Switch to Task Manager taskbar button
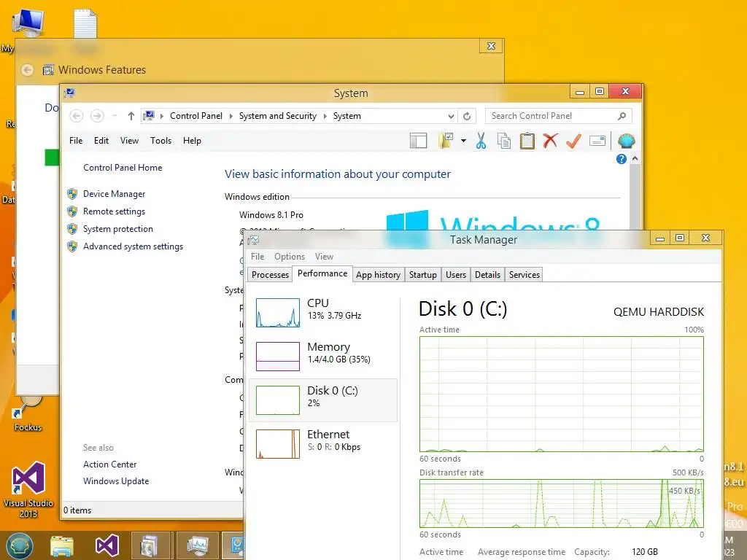The width and height of the screenshot is (747, 560). coord(197,545)
